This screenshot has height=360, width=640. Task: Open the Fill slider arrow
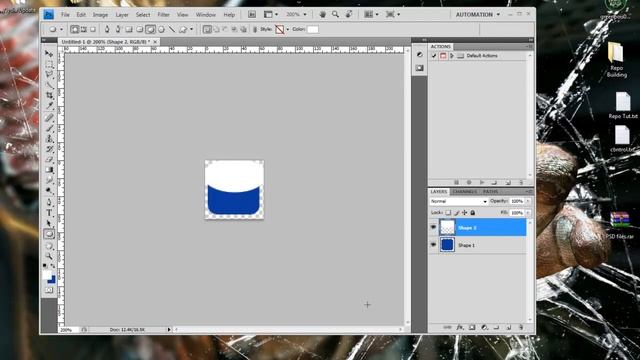[528, 213]
